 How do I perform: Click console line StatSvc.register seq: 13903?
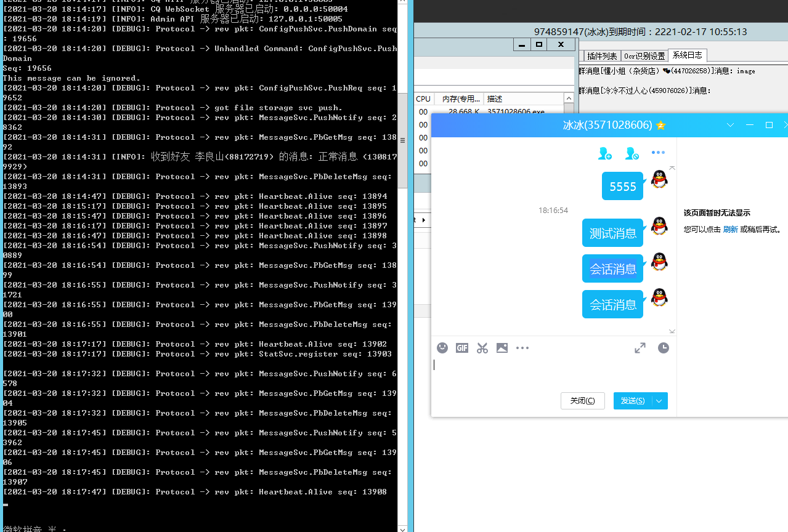pyautogui.click(x=197, y=354)
